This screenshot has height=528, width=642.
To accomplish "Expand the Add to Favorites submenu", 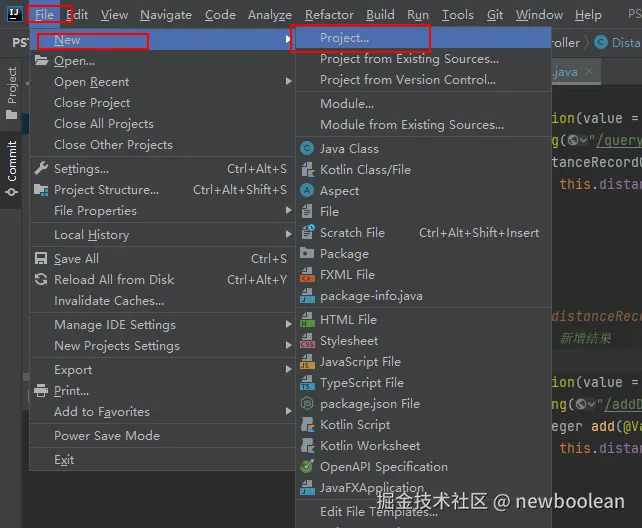I will click(288, 411).
